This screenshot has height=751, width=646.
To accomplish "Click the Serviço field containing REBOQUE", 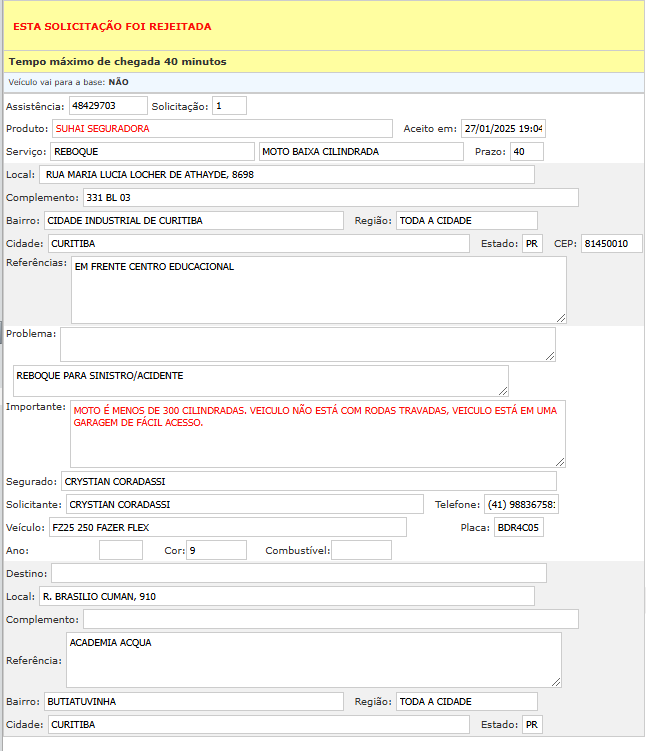I will tap(151, 151).
